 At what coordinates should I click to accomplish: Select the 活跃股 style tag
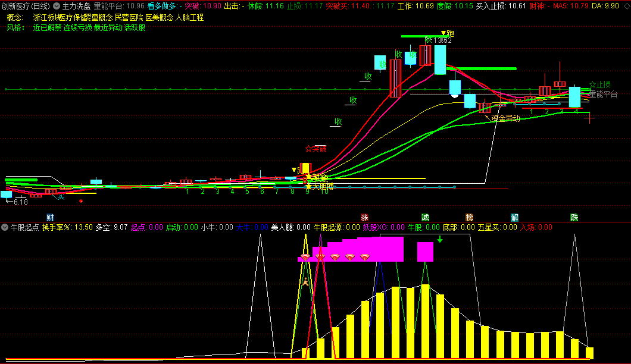click(135, 28)
